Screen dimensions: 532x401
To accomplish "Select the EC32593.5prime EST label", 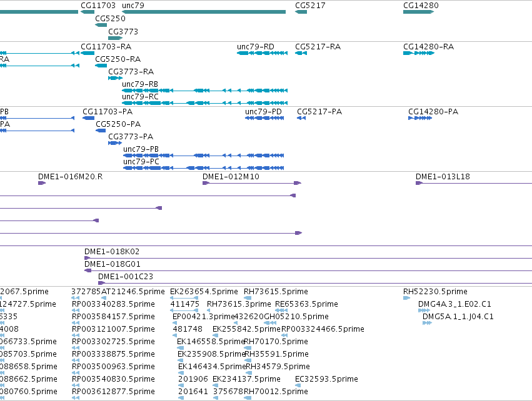I will (326, 379).
